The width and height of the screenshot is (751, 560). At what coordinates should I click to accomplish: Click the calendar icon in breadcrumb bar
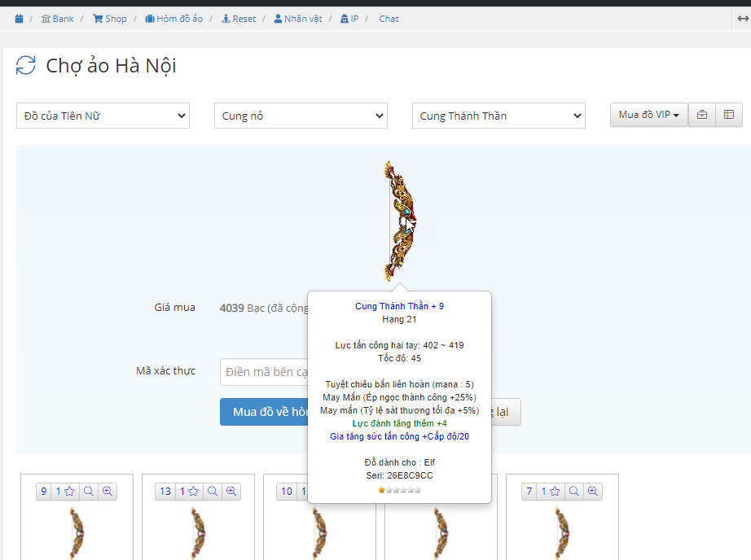click(x=19, y=19)
